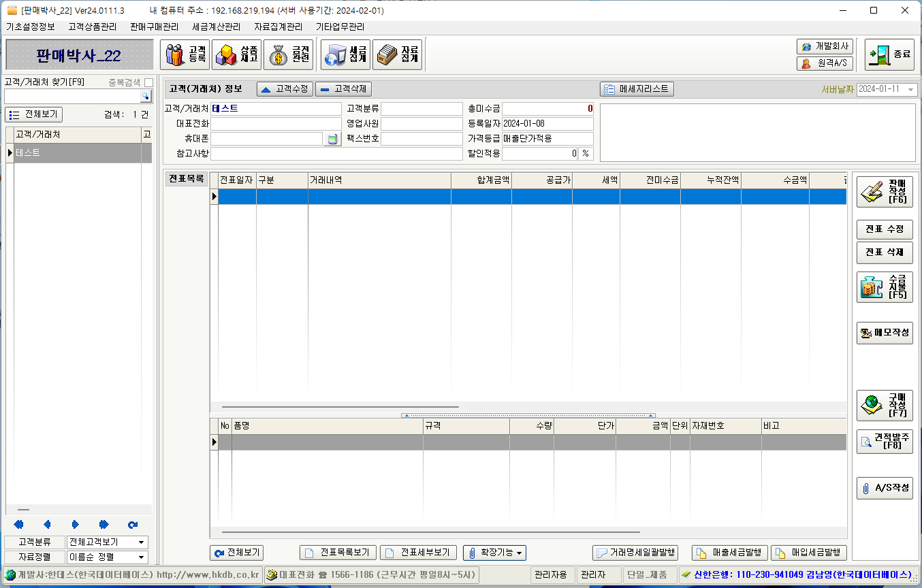The image size is (922, 588).
Task: Click the customer search magnifier icon
Action: (146, 97)
